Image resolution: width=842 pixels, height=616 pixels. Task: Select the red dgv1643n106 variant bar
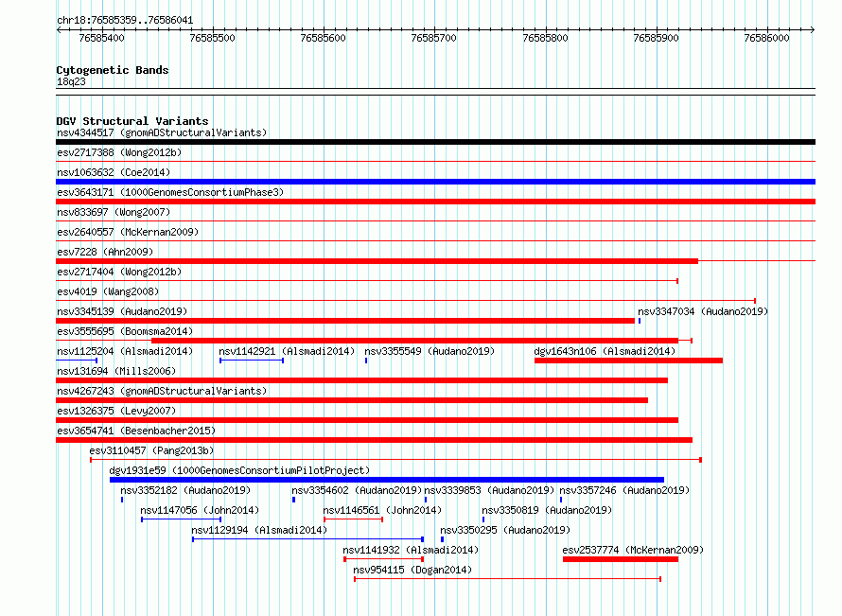click(x=628, y=361)
